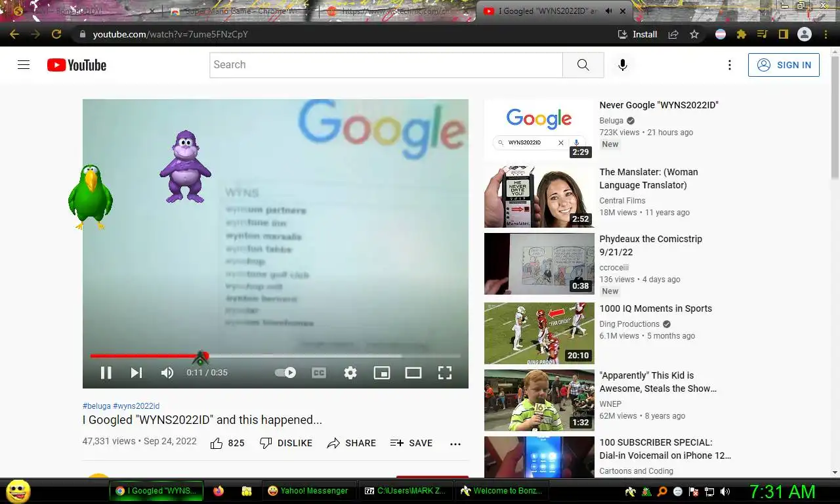Share the video

pos(352,443)
